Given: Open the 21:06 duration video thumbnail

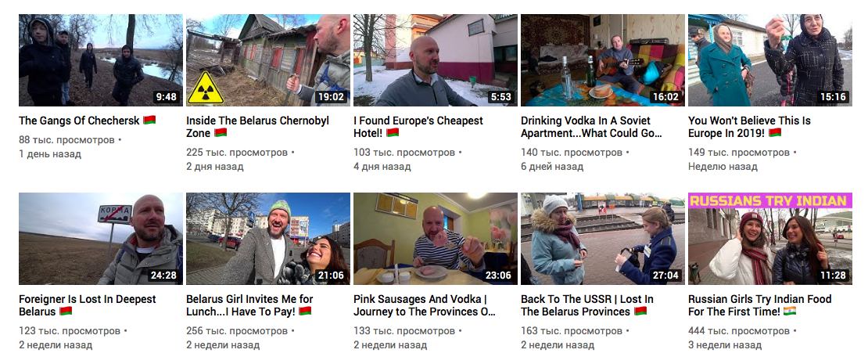Looking at the screenshot, I should tap(268, 239).
